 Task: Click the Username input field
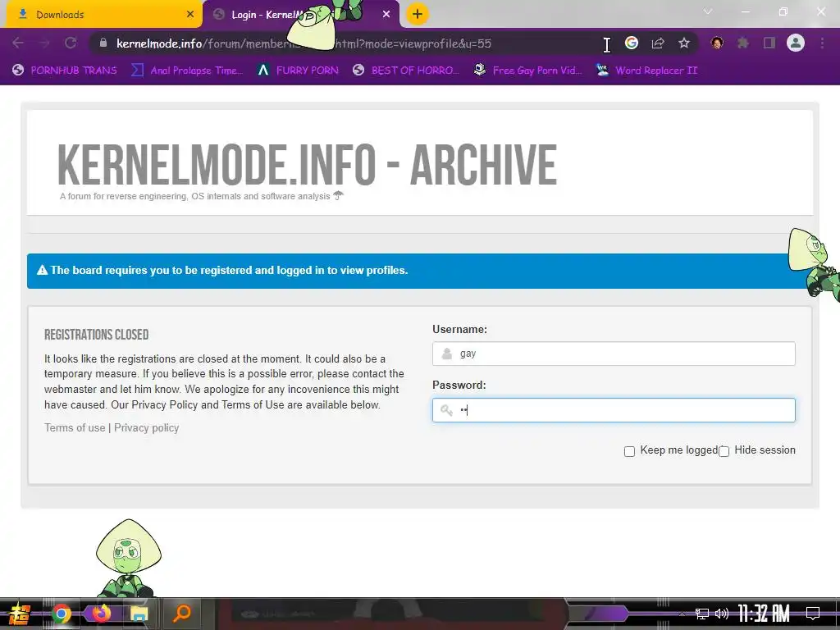(x=614, y=354)
